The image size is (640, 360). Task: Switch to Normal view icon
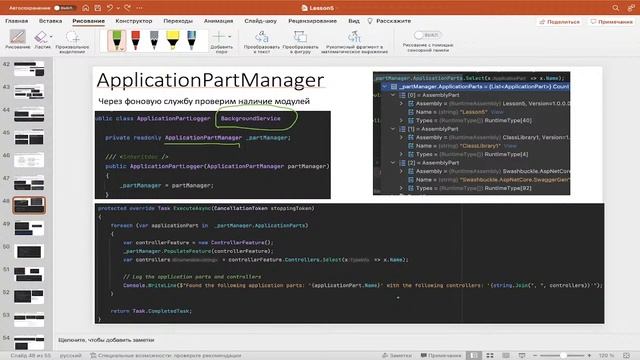(473, 356)
